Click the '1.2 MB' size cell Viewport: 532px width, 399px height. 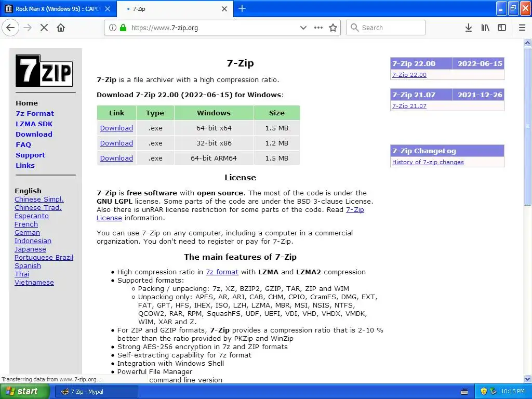point(276,143)
